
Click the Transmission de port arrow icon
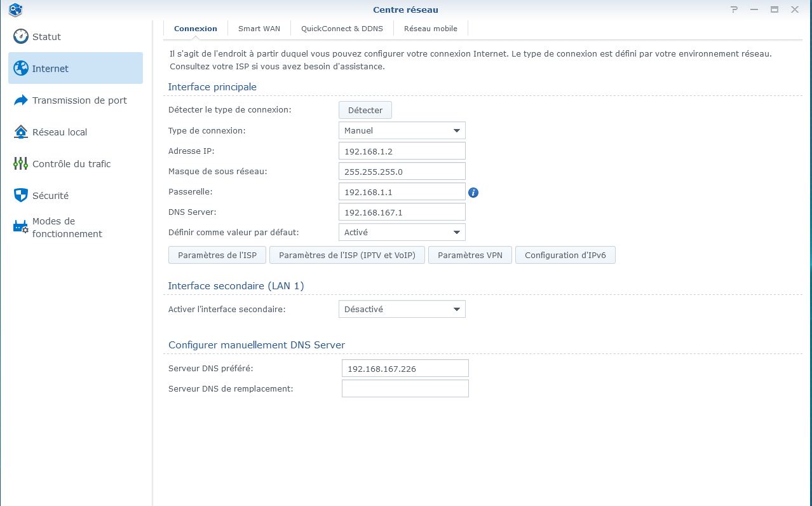(21, 100)
